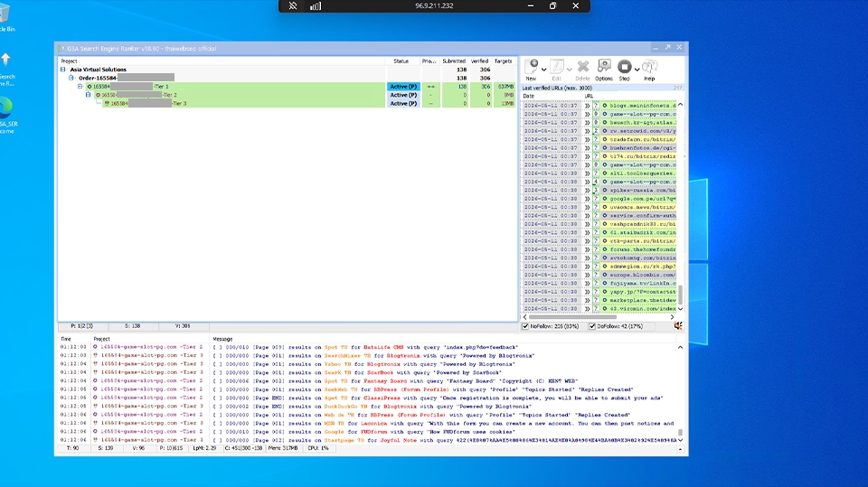Click Active (P) status of the Tier 1 project
The width and height of the screenshot is (868, 487).
click(403, 87)
